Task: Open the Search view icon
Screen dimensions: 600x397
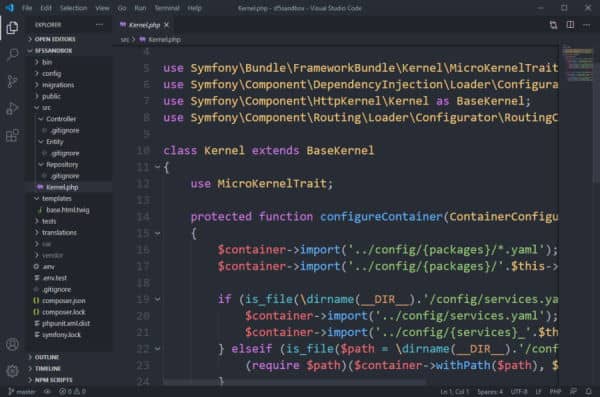Action: pos(12,54)
